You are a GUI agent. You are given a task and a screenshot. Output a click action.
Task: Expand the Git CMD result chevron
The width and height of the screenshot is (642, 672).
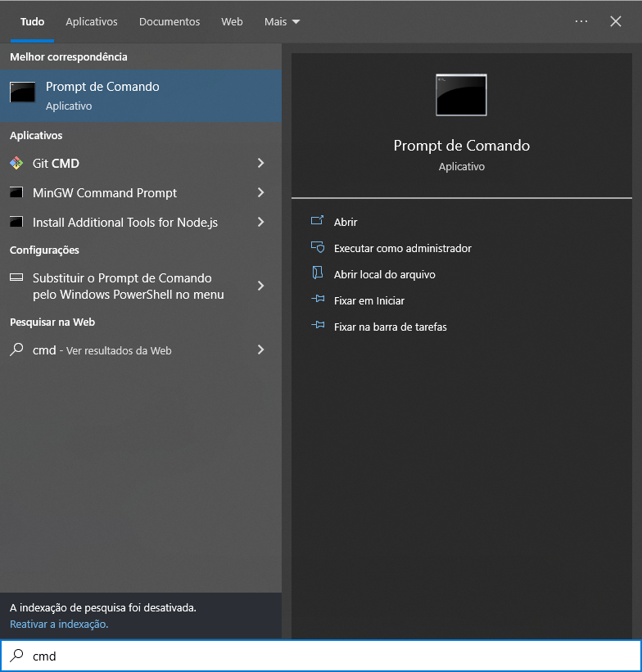(260, 163)
